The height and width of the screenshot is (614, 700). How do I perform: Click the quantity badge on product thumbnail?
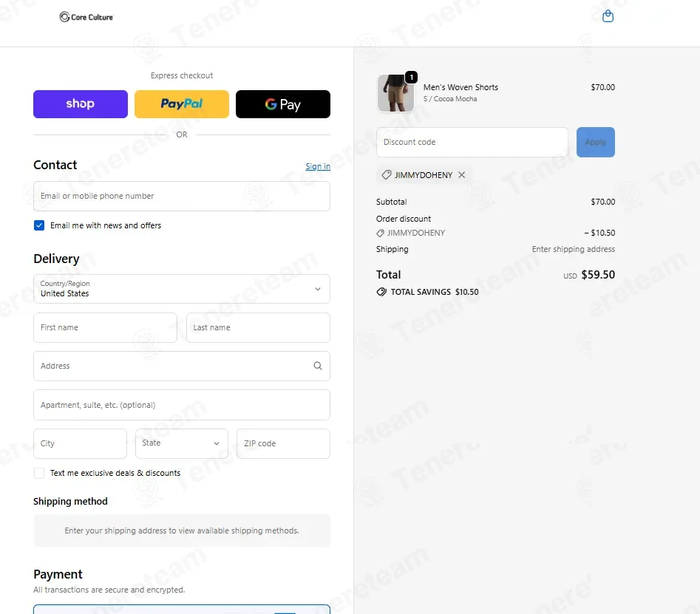click(x=411, y=77)
